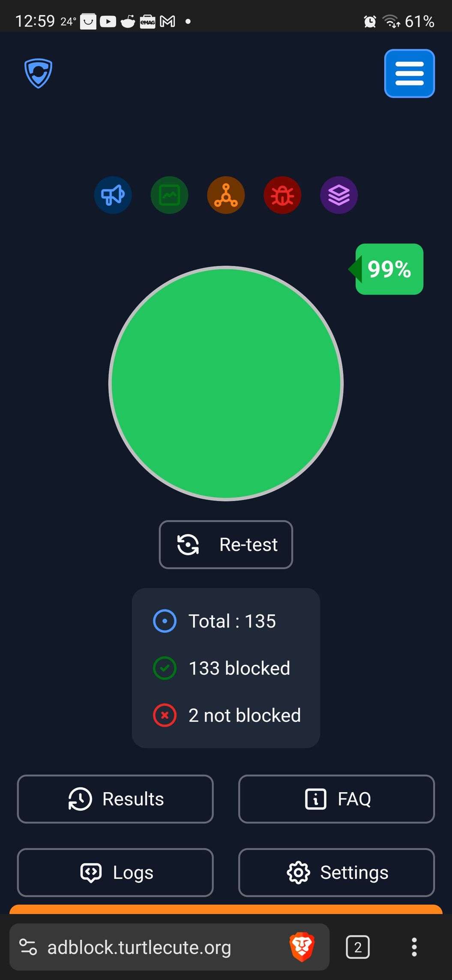This screenshot has height=980, width=452.
Task: Tap the shield logo icon
Action: pyautogui.click(x=38, y=73)
